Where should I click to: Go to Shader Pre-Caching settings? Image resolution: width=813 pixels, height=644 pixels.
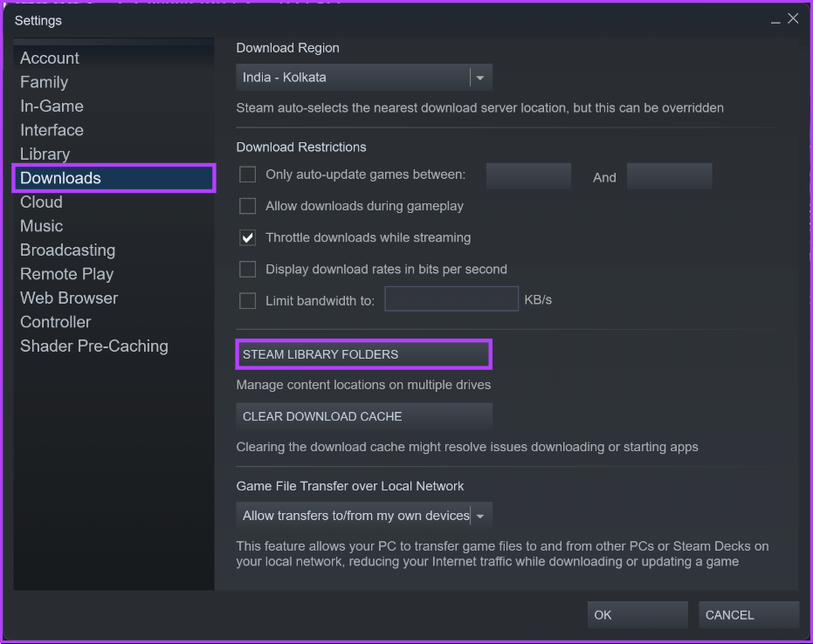tap(93, 346)
